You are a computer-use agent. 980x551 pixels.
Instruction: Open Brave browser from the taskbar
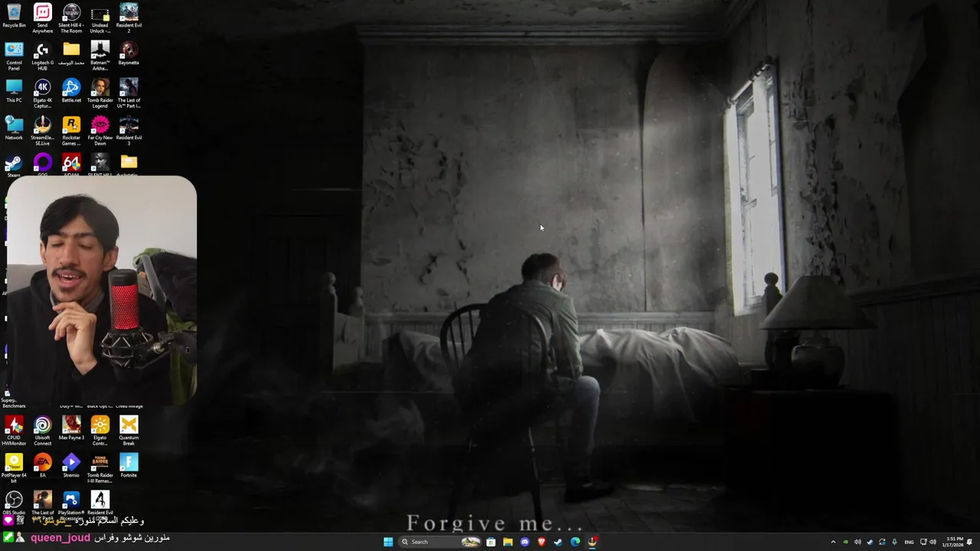click(541, 542)
